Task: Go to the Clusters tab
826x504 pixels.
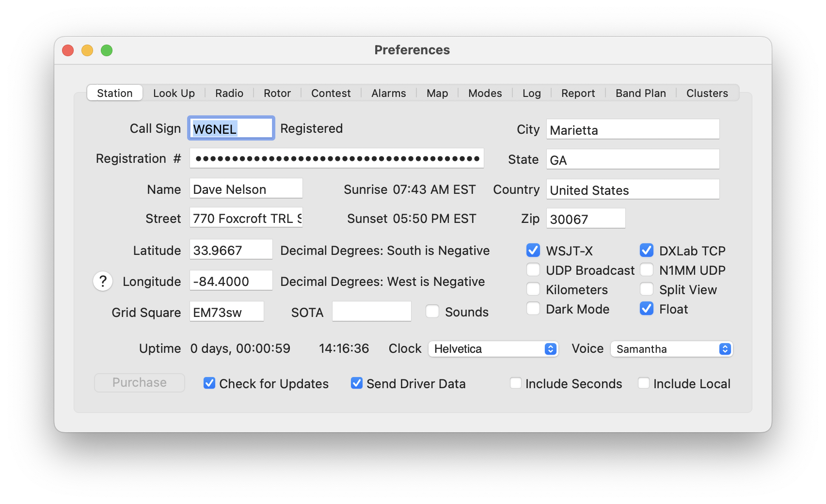Action: point(707,93)
